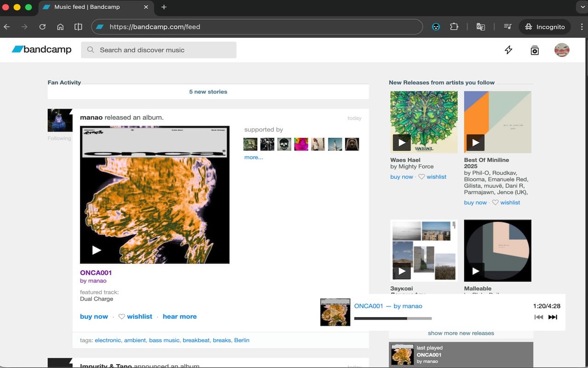Go to previous track in player
The image size is (588, 368).
click(x=539, y=317)
